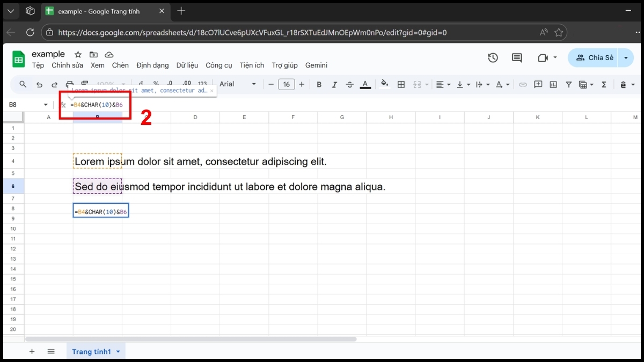The height and width of the screenshot is (362, 644).
Task: Apply strikethrough formatting
Action: tap(349, 84)
